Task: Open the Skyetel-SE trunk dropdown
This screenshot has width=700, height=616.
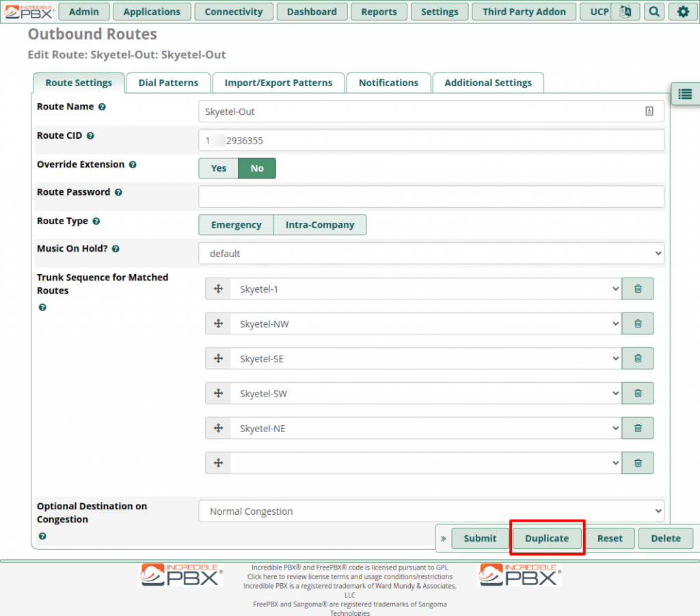Action: point(426,358)
